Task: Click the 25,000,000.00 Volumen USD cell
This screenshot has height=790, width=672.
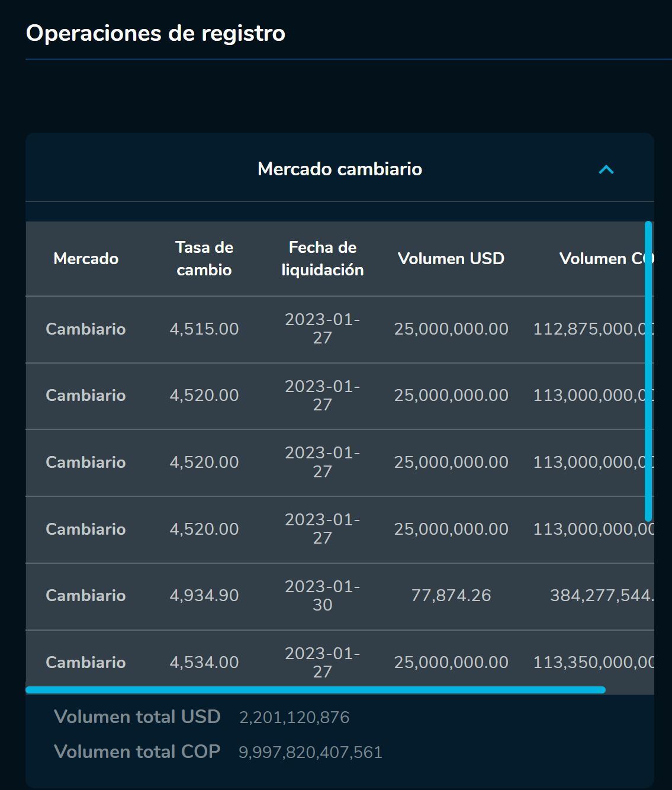Action: (451, 329)
